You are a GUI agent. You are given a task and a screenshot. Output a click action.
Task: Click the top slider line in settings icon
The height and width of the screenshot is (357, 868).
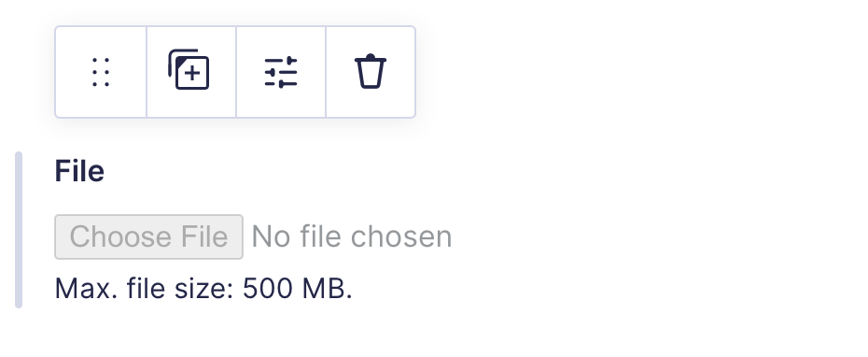pyautogui.click(x=281, y=61)
